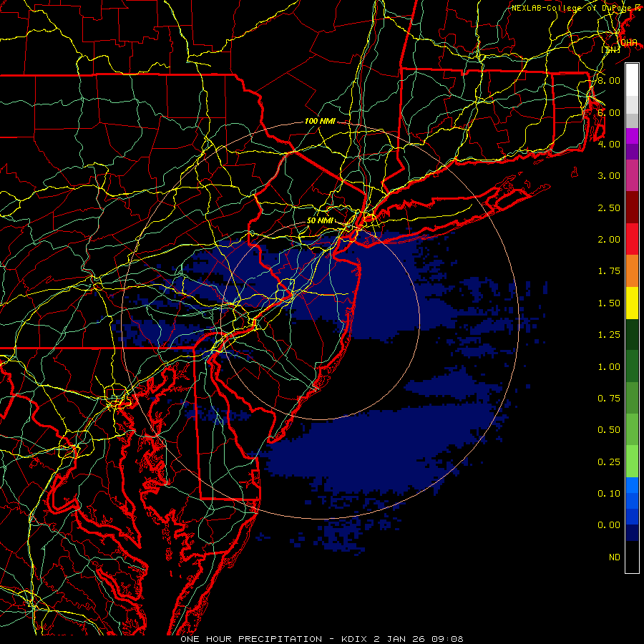Click the 0.10 legend value
644x644 pixels.
coord(609,494)
